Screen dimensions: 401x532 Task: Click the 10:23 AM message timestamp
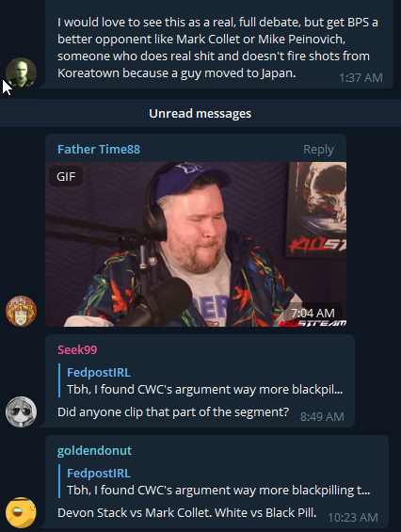pyautogui.click(x=353, y=518)
